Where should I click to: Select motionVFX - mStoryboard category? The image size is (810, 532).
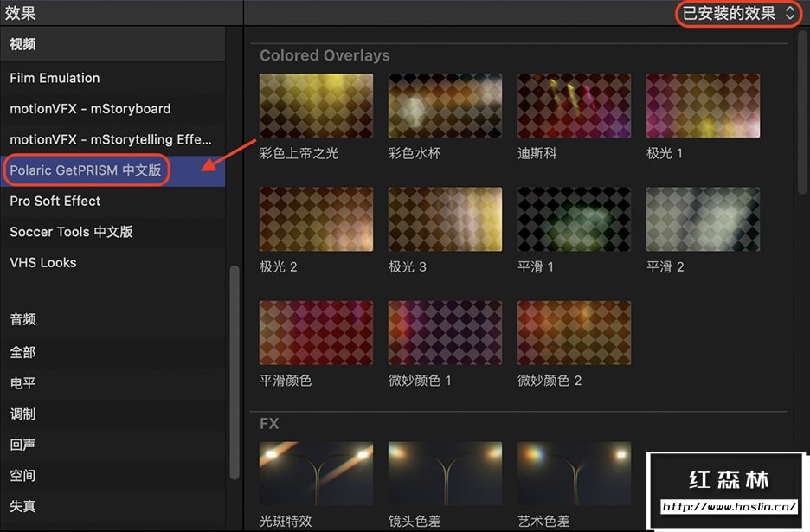[x=112, y=109]
